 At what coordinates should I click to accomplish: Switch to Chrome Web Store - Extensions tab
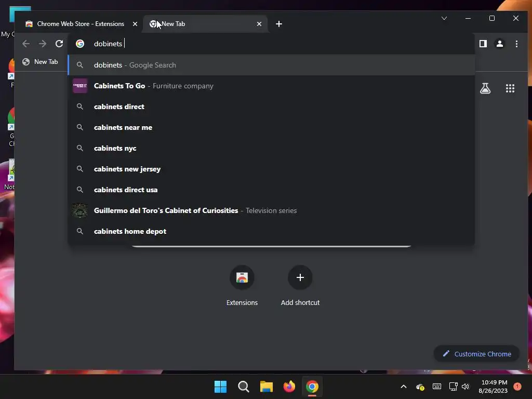click(81, 24)
